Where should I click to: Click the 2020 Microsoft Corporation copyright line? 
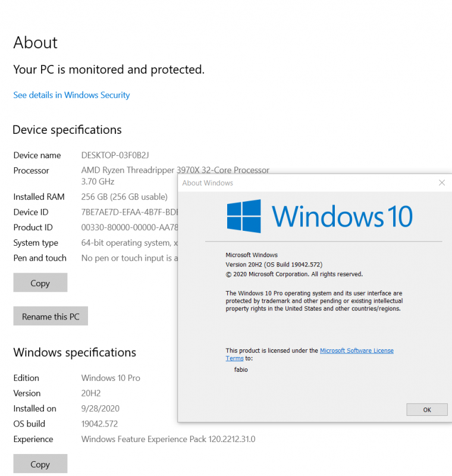(x=294, y=274)
